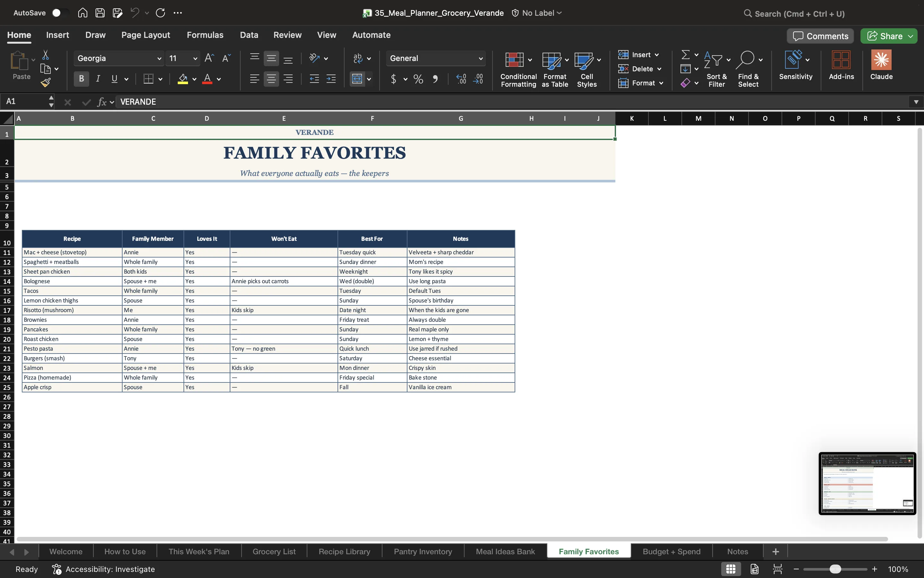Switch to the Grocery List sheet
Screen dimensions: 924x578
(274, 551)
